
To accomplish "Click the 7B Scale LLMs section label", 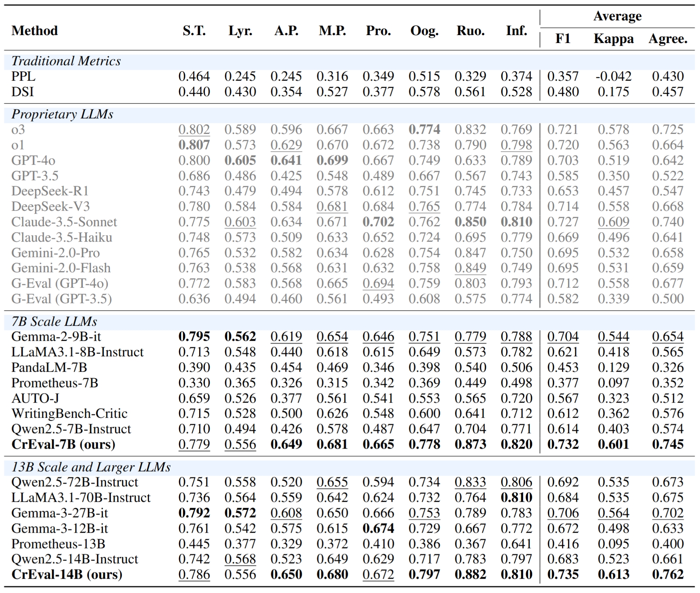I will [x=54, y=322].
